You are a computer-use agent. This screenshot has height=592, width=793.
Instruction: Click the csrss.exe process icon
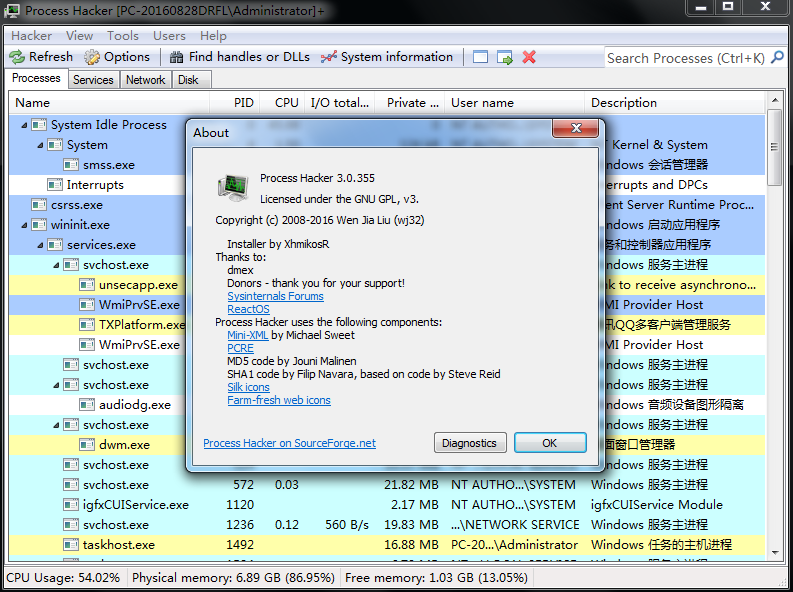tap(38, 205)
